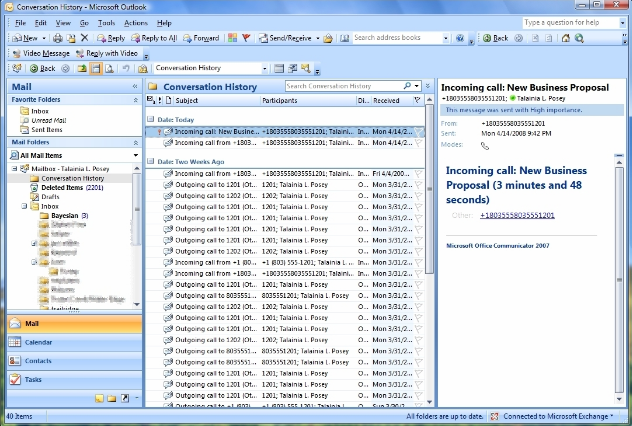Switch to Tasks pane
This screenshot has height=426, width=632.
click(75, 379)
